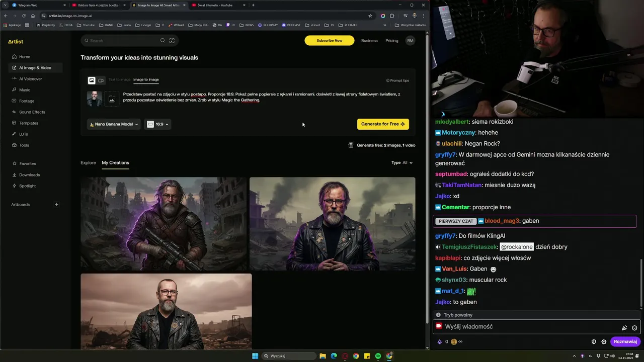The width and height of the screenshot is (644, 362).
Task: Open RM account avatar menu
Action: [411, 41]
